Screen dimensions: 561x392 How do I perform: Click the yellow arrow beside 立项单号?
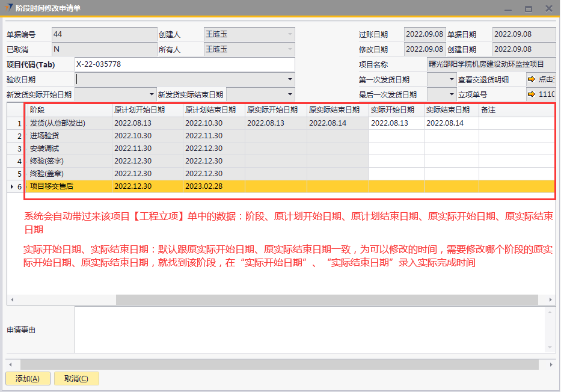[x=532, y=94]
